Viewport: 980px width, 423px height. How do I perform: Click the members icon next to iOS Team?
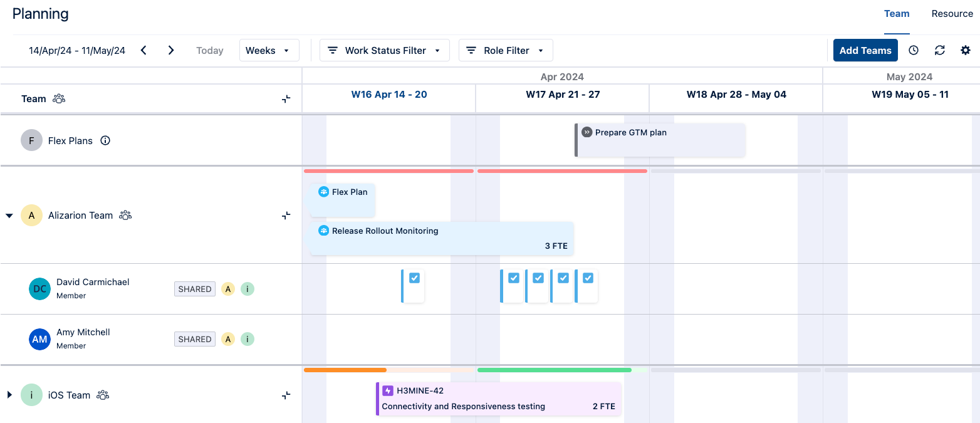coord(103,395)
